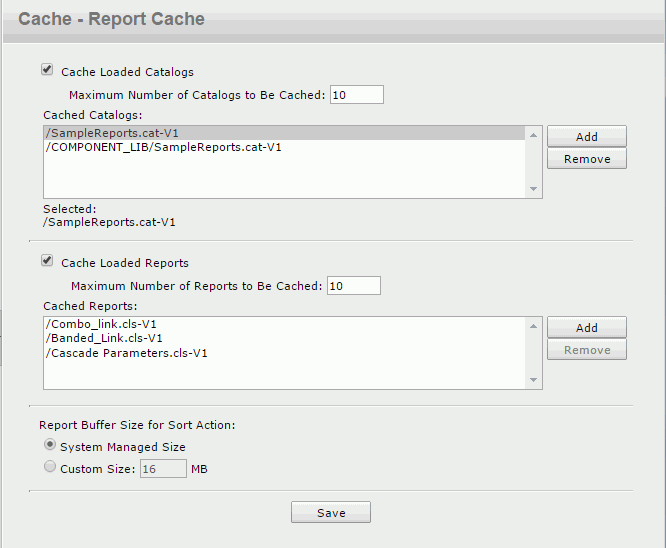Select the System Managed Size radio button
The image size is (666, 548).
49,446
